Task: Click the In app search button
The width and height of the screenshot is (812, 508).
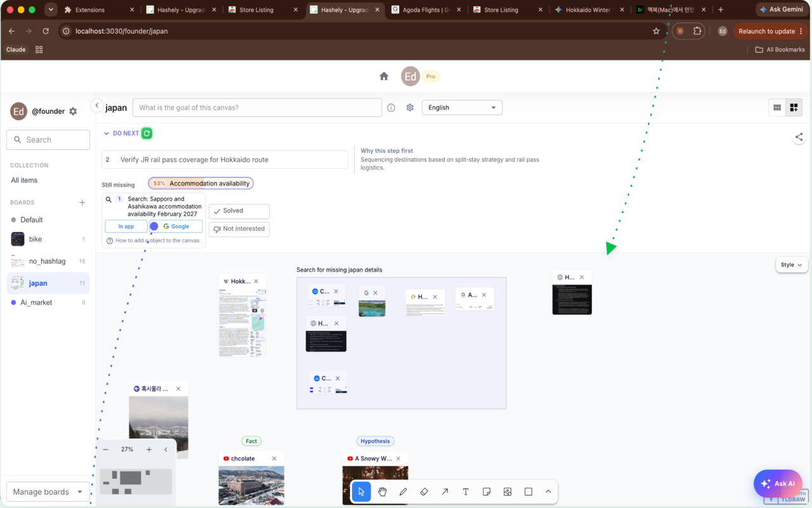Action: pyautogui.click(x=126, y=226)
